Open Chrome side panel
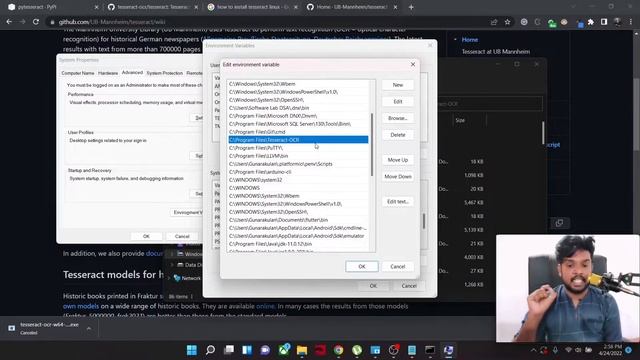The image size is (640, 360). [604, 22]
